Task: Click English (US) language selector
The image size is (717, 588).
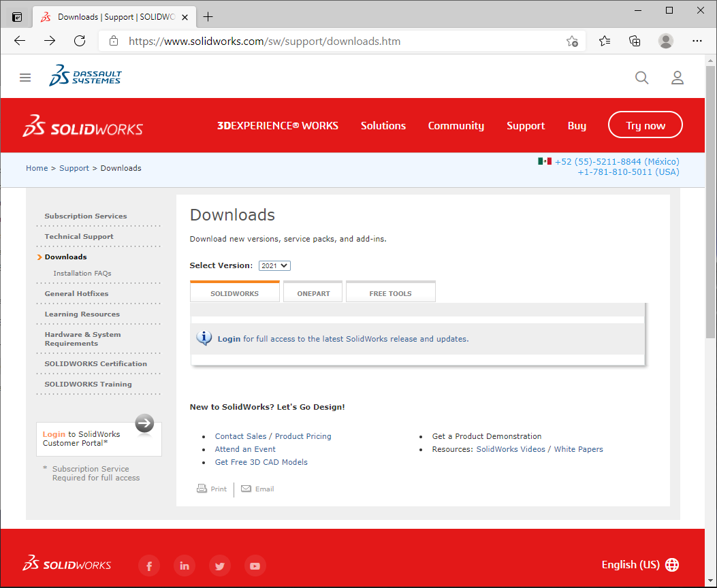Action: tap(630, 565)
